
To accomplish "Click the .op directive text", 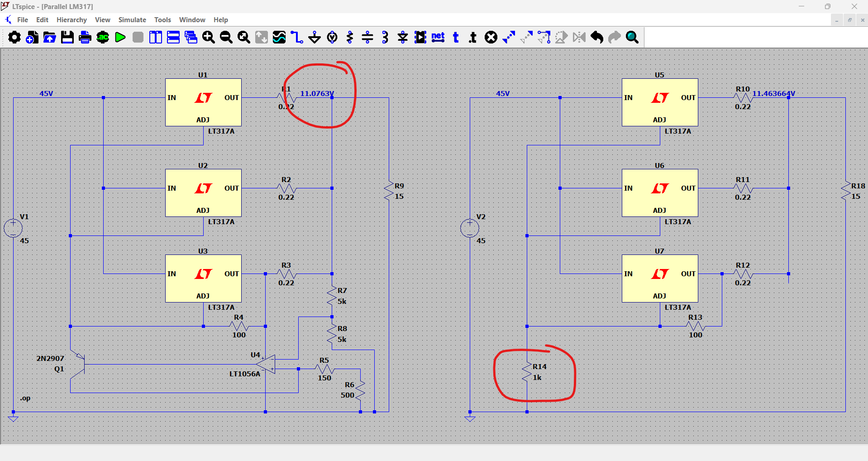I will coord(25,399).
